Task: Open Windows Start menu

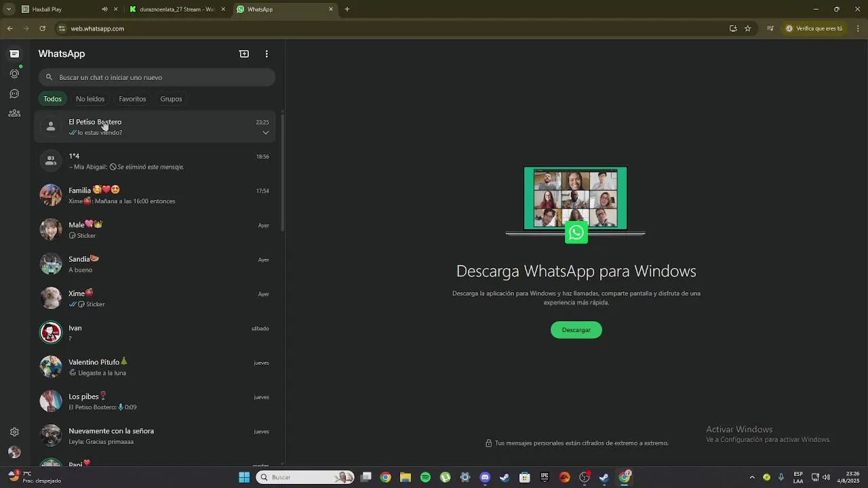Action: pos(244,477)
